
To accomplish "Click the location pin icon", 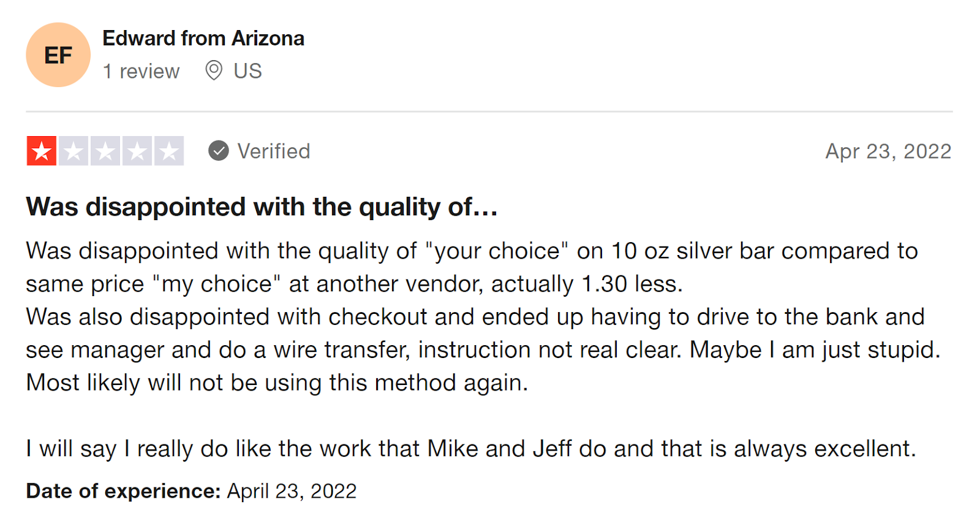I will click(x=213, y=71).
